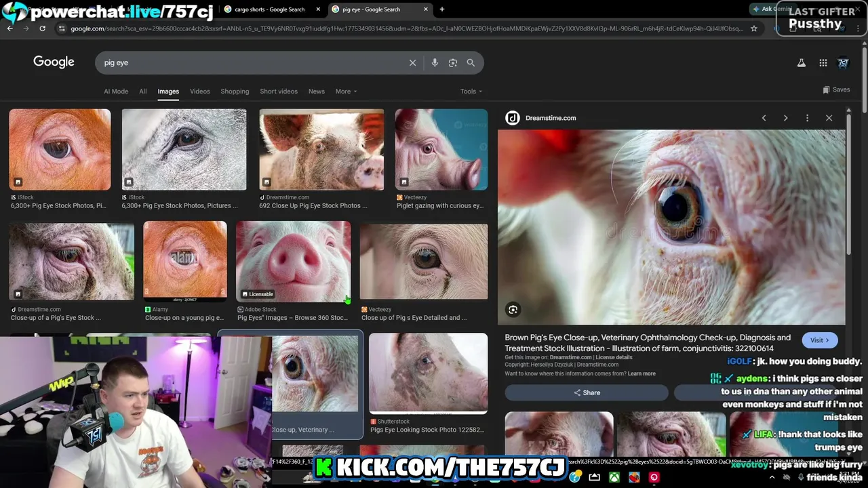868x488 pixels.
Task: Open the Learn more link
Action: tap(642, 373)
